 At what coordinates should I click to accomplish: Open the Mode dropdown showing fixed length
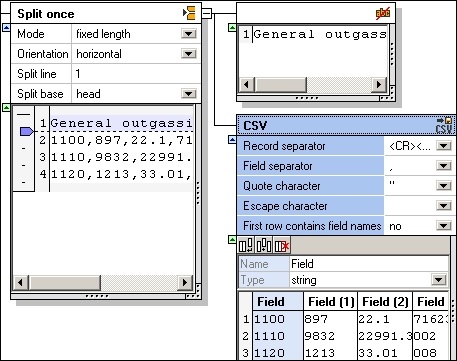point(189,34)
